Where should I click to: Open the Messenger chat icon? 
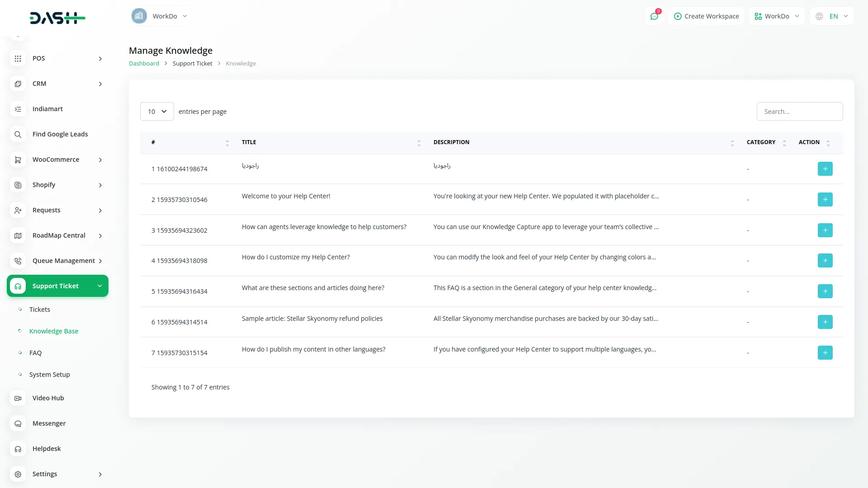(x=18, y=423)
